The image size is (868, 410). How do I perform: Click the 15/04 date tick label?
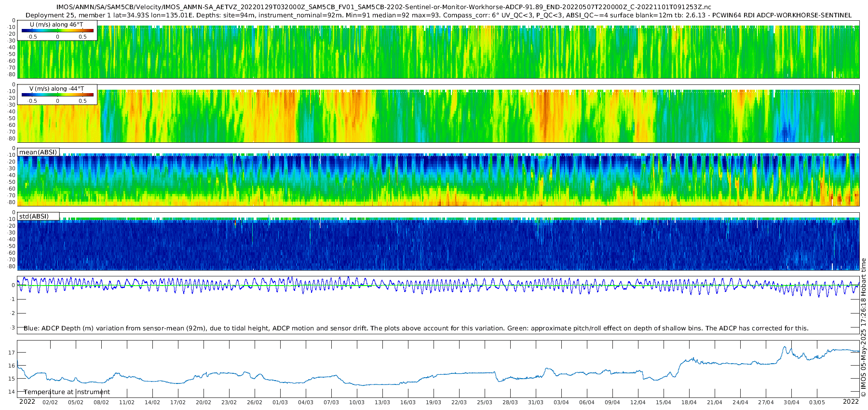pyautogui.click(x=664, y=402)
